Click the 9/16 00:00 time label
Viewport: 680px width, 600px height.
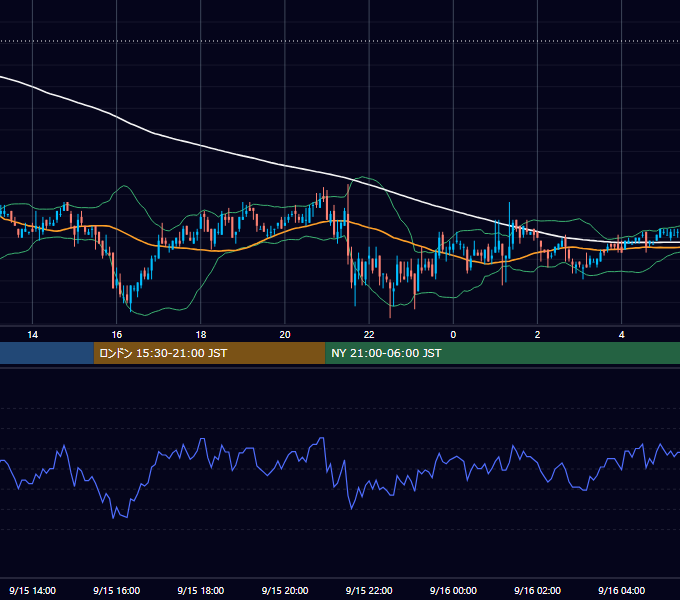click(453, 590)
